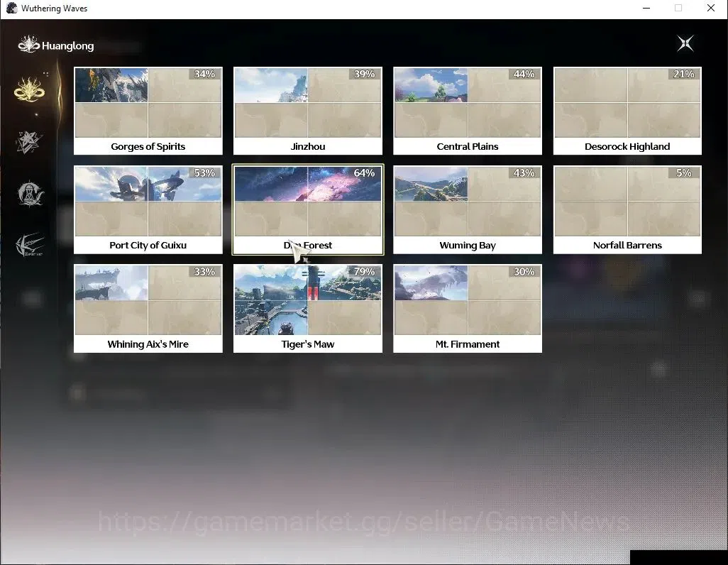This screenshot has width=728, height=565.
Task: Open the Norfall Barrens card
Action: coord(627,209)
